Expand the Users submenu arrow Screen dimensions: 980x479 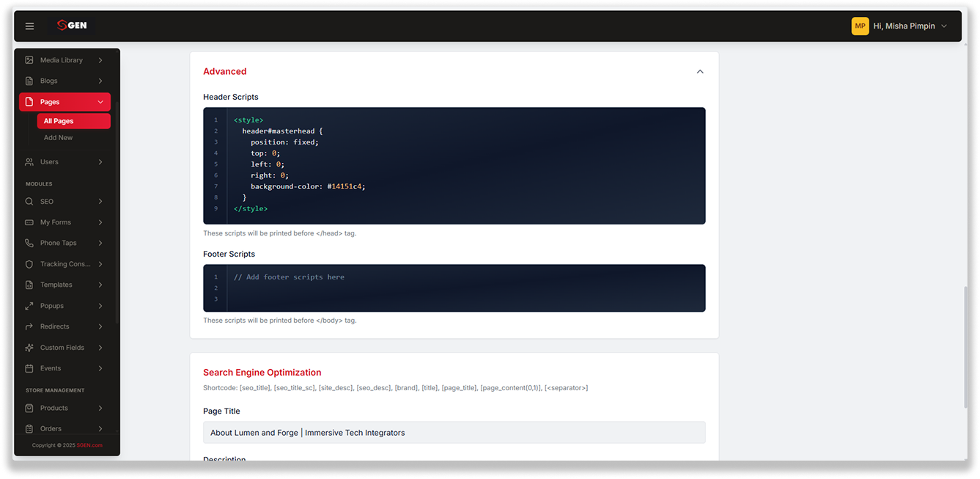click(100, 162)
